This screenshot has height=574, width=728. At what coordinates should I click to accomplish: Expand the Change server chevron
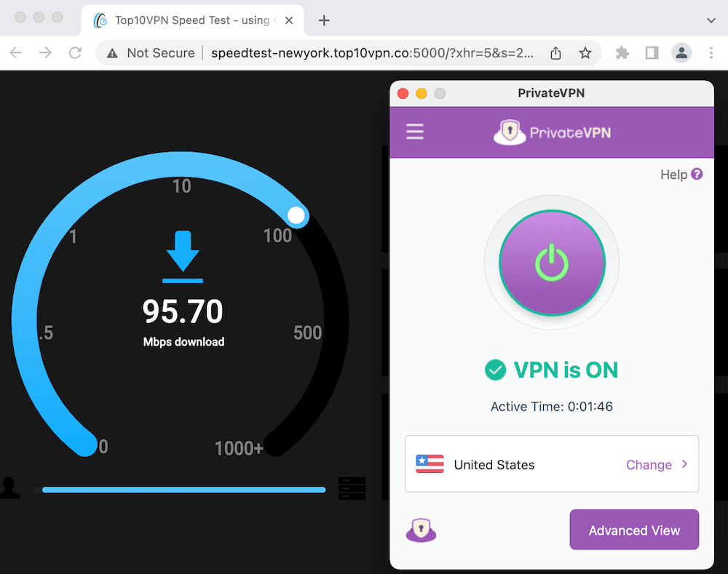pos(684,464)
